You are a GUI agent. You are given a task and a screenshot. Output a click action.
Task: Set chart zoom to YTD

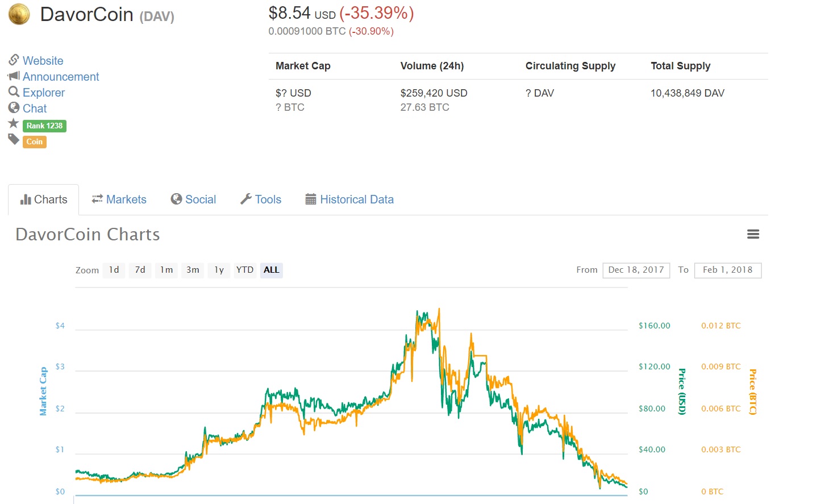245,270
